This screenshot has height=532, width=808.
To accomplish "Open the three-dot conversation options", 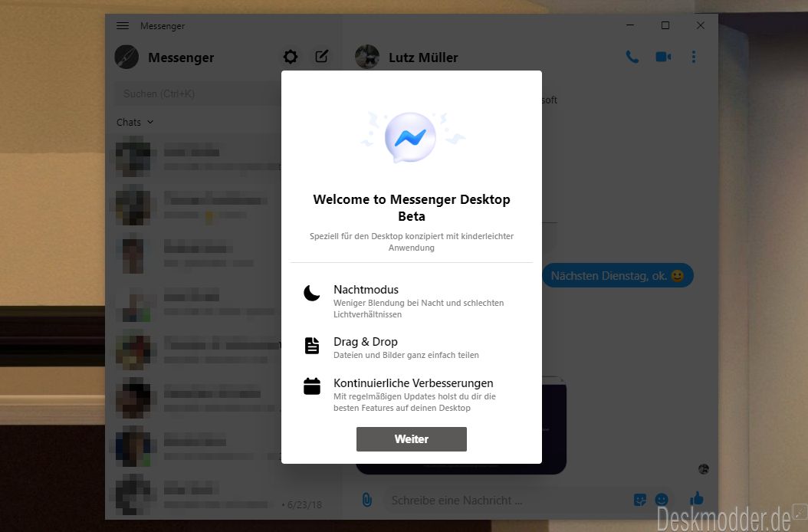I will click(x=694, y=57).
